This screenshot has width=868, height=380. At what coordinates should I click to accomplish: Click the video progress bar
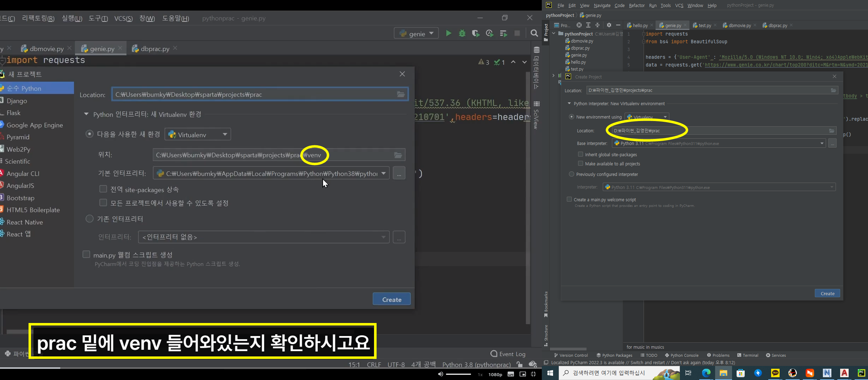pos(271,368)
